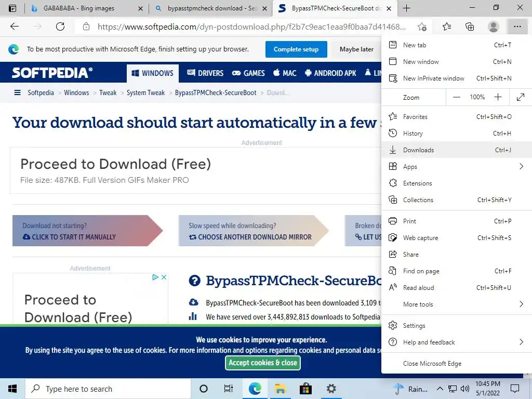Choose another download mirror
This screenshot has height=399, width=532.
[x=254, y=231]
